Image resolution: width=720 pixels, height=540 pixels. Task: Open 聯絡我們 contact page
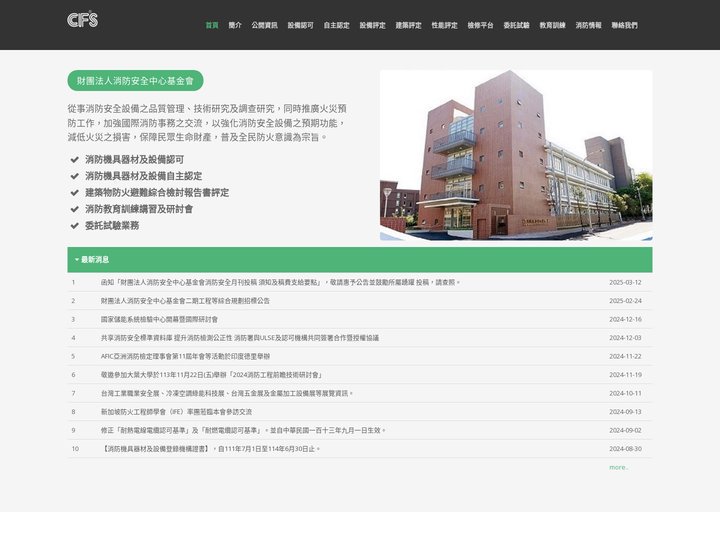pos(624,25)
